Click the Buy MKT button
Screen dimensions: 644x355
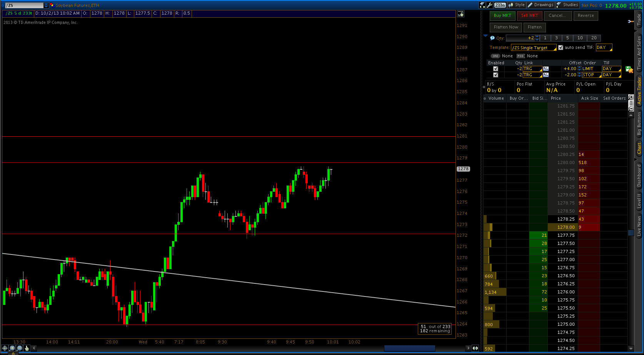pos(502,16)
